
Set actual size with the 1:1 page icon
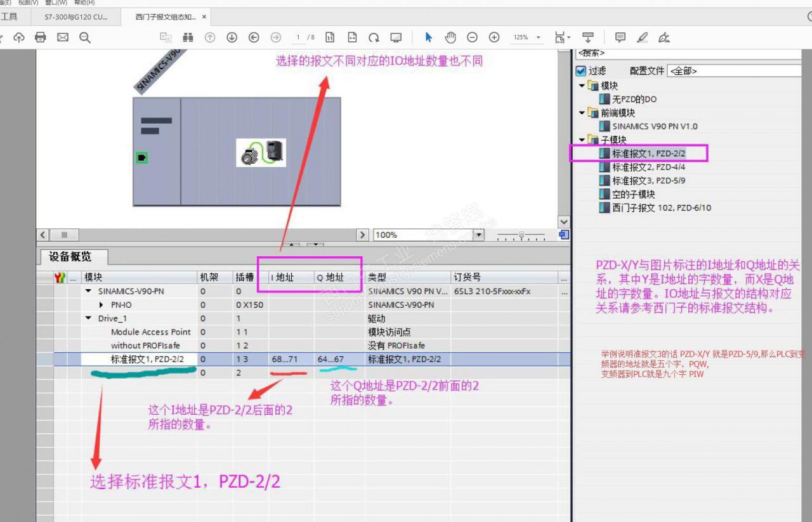pos(330,37)
